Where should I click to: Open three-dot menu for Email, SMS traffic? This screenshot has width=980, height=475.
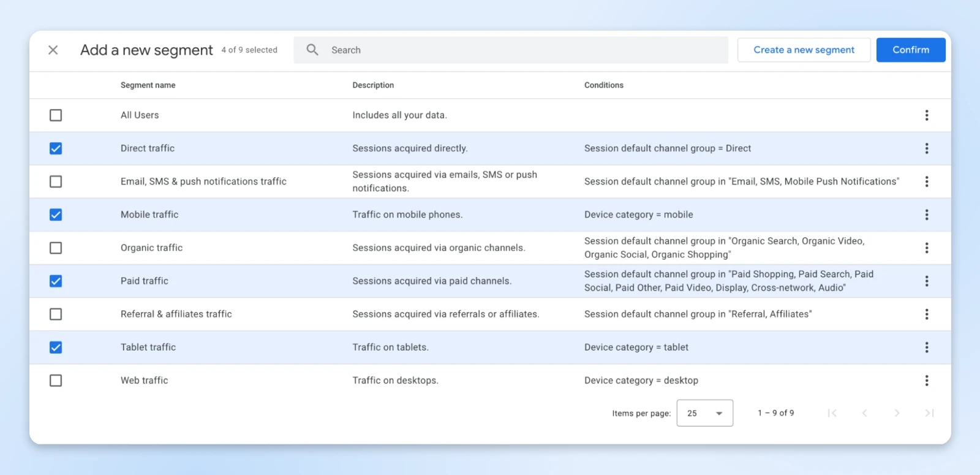[926, 181]
